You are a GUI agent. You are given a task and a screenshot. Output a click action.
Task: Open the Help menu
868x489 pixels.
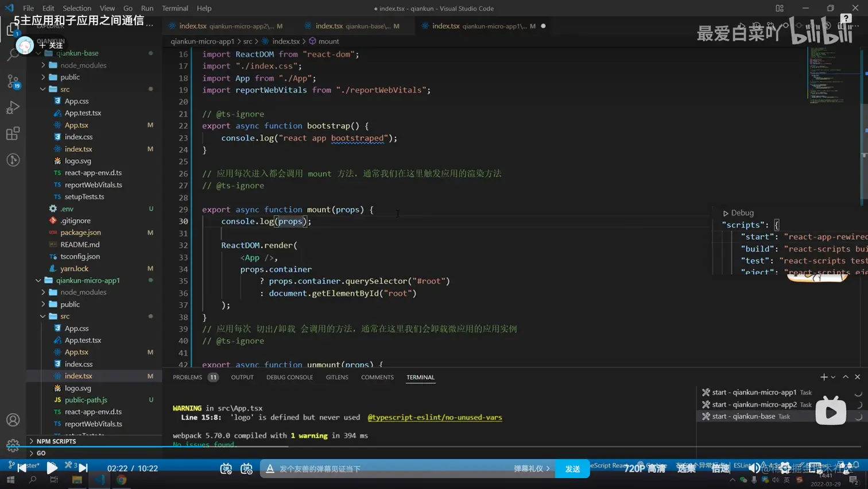[204, 8]
